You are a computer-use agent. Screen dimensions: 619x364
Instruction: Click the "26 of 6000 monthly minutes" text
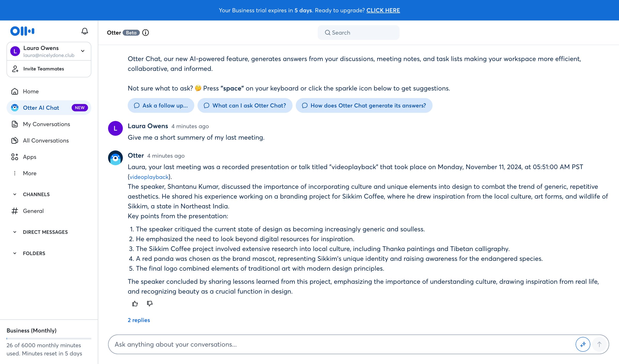click(44, 345)
